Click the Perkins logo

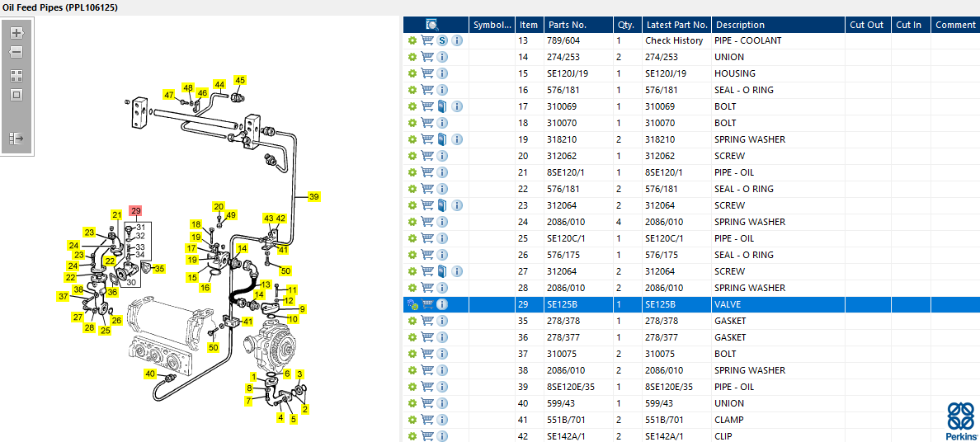pyautogui.click(x=961, y=421)
